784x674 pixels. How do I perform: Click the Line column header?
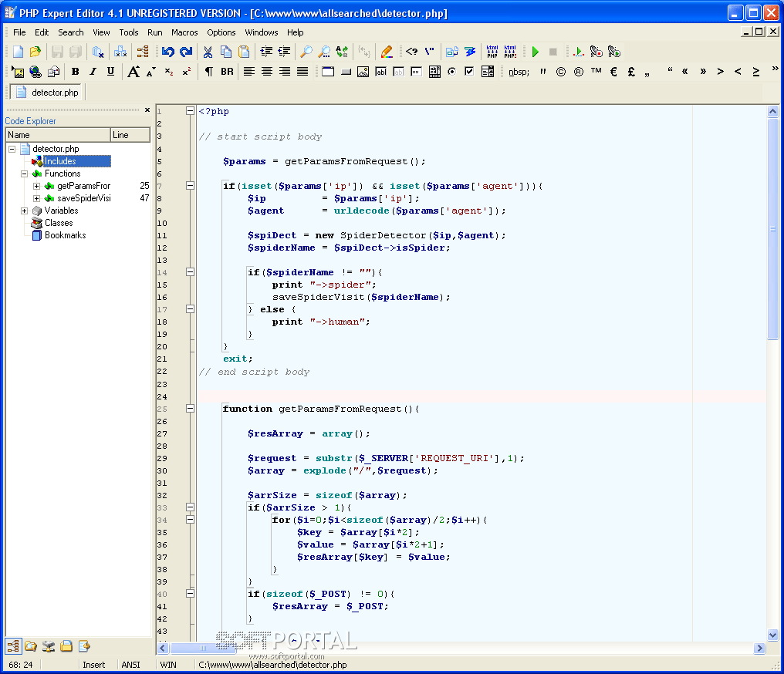point(130,135)
